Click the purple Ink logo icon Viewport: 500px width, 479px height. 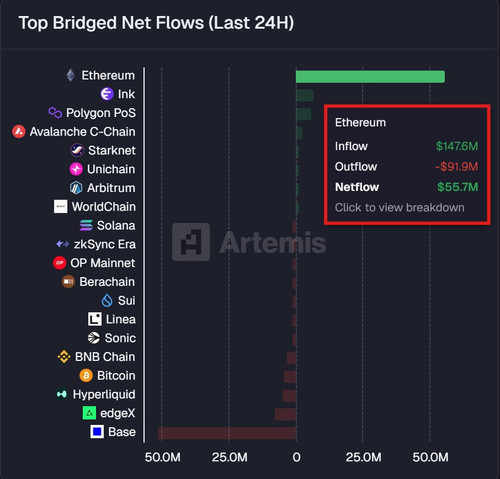pyautogui.click(x=107, y=94)
